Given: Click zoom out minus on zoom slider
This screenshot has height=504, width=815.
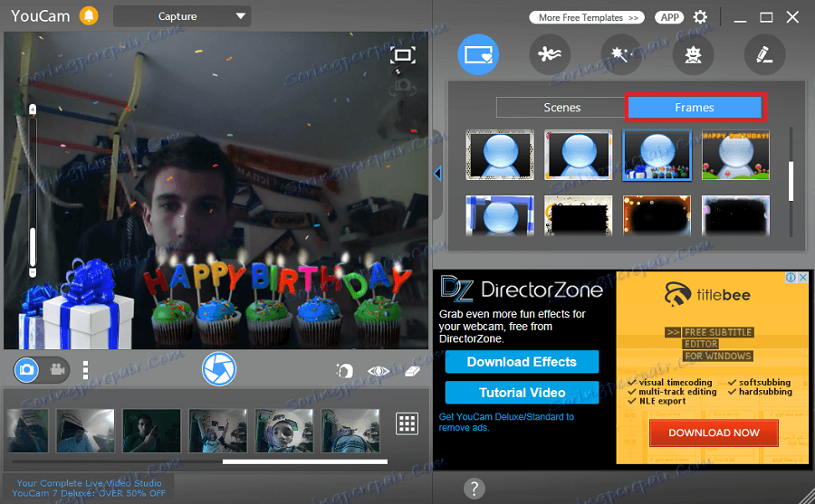Looking at the screenshot, I should (33, 272).
